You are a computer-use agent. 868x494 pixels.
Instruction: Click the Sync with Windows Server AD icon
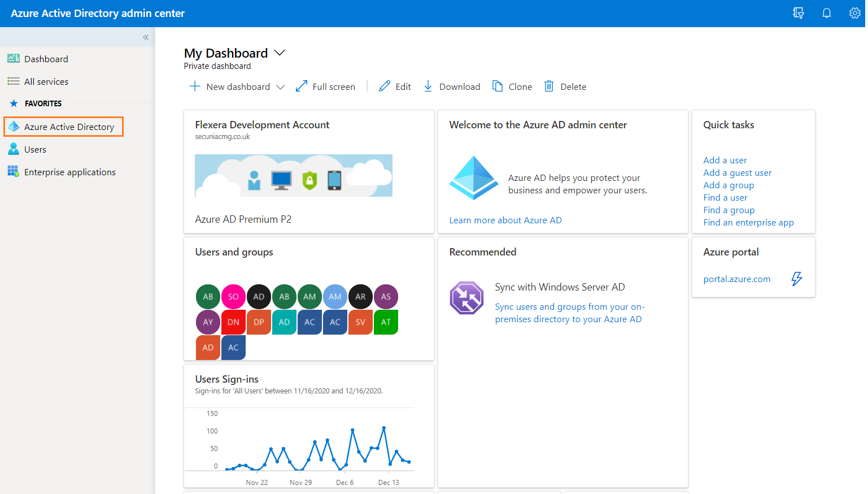[x=466, y=298]
